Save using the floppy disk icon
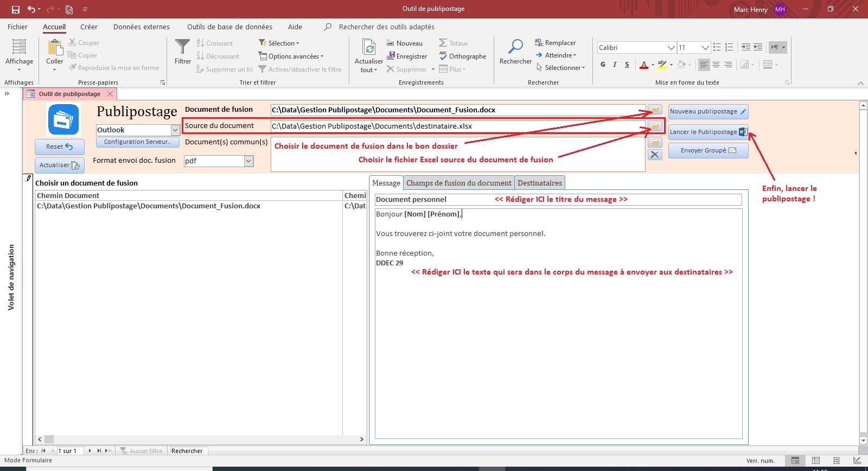This screenshot has width=868, height=471. tap(16, 9)
